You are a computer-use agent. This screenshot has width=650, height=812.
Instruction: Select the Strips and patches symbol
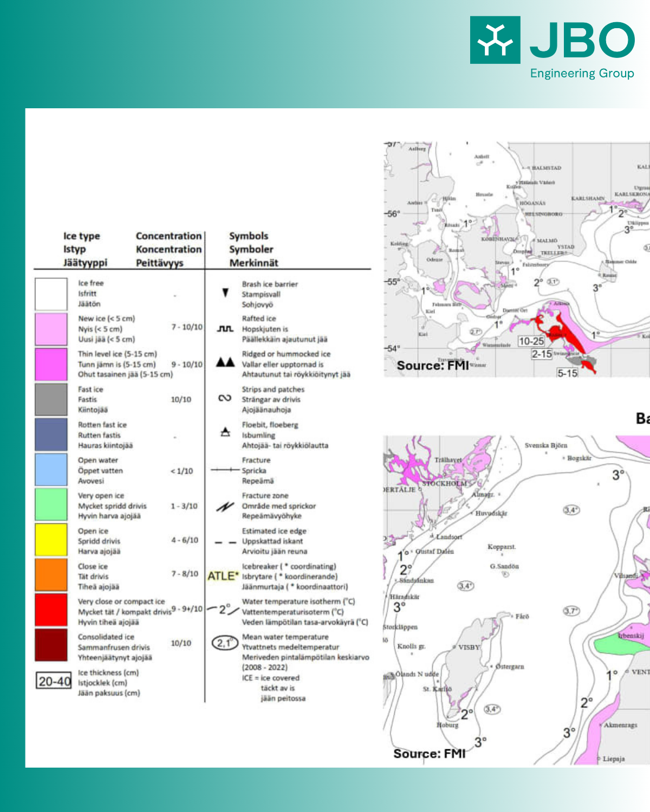pyautogui.click(x=225, y=398)
